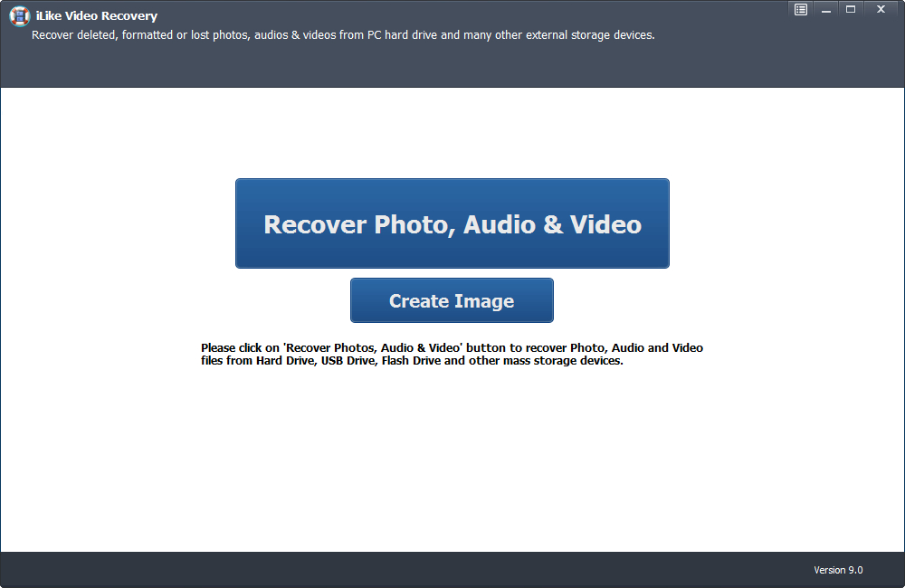Maximize the iLike Video Recovery window

pyautogui.click(x=851, y=10)
